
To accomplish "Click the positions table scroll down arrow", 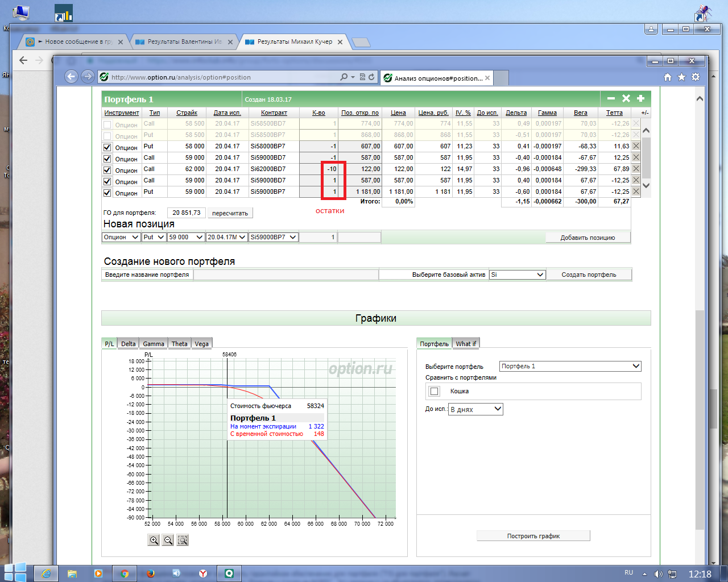I will pos(646,185).
